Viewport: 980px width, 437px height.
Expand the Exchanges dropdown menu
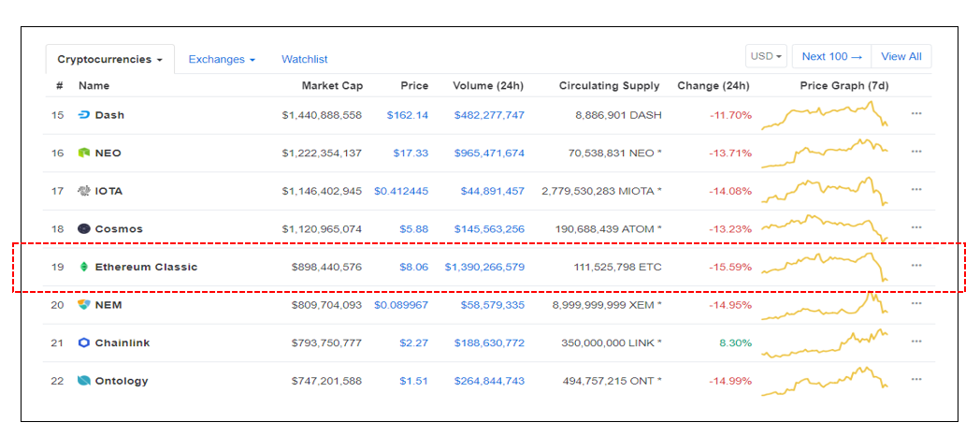pos(222,59)
